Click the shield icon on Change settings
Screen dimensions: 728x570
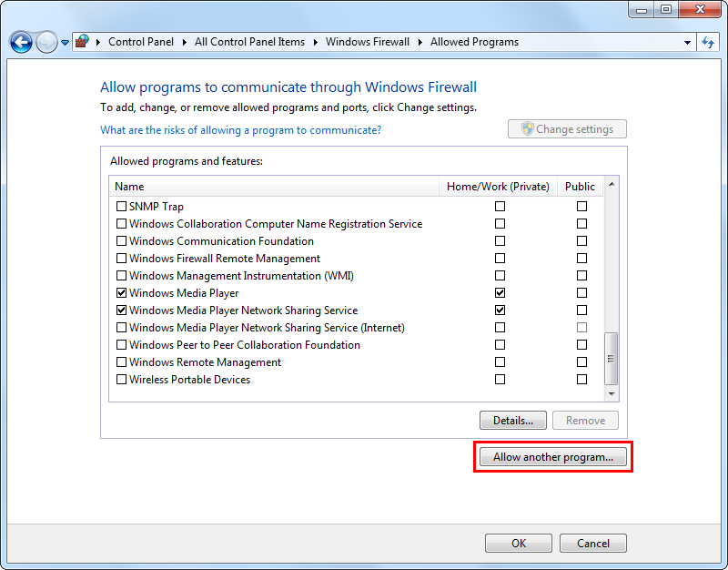(527, 128)
